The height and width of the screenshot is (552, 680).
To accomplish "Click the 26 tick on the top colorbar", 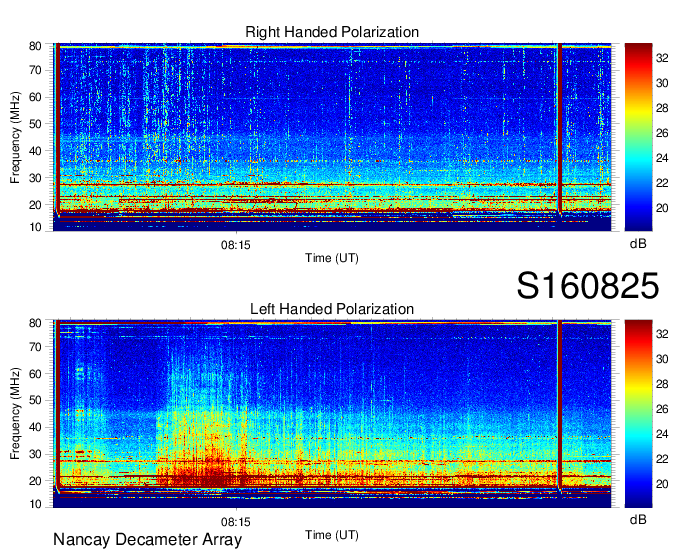I will pos(662,133).
